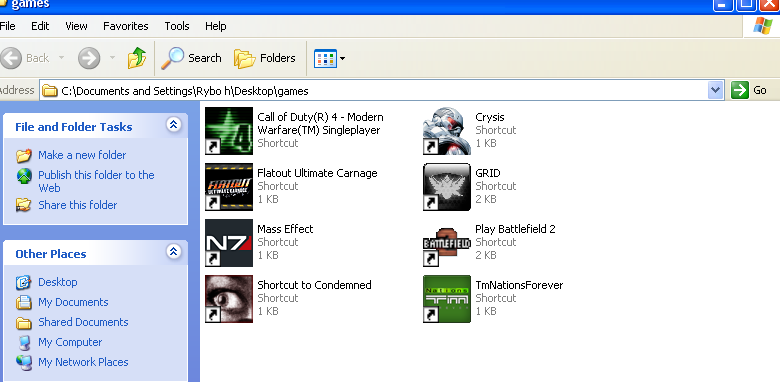Select the Mass Effect N7 icon
Screen dimensions: 780x382
tap(229, 243)
